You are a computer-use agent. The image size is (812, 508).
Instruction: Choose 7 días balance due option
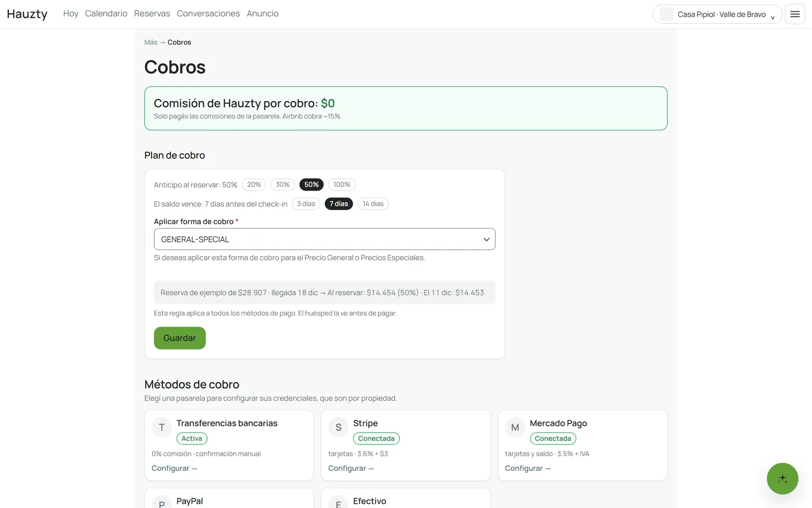339,204
